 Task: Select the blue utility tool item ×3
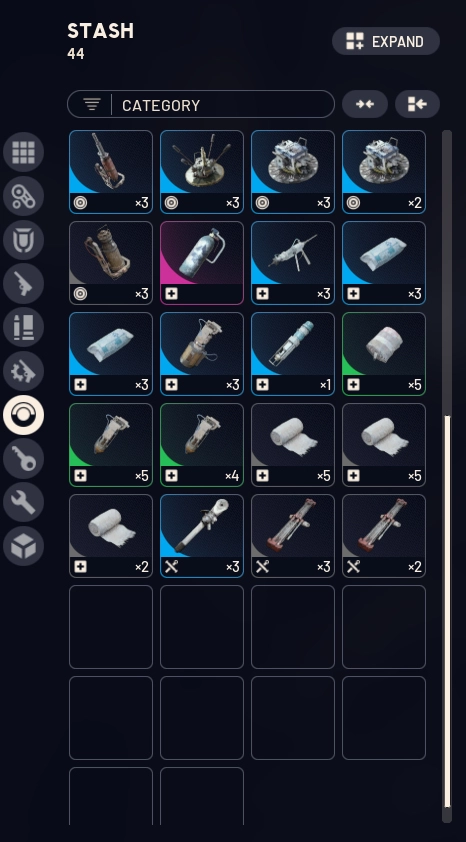202,536
